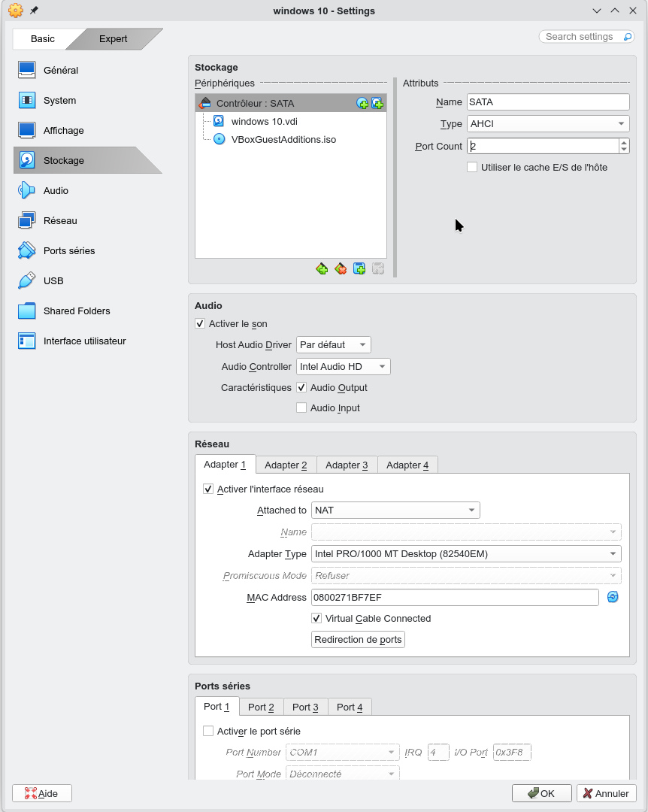648x812 pixels.
Task: Click the remove storage controller icon
Action: pos(341,269)
